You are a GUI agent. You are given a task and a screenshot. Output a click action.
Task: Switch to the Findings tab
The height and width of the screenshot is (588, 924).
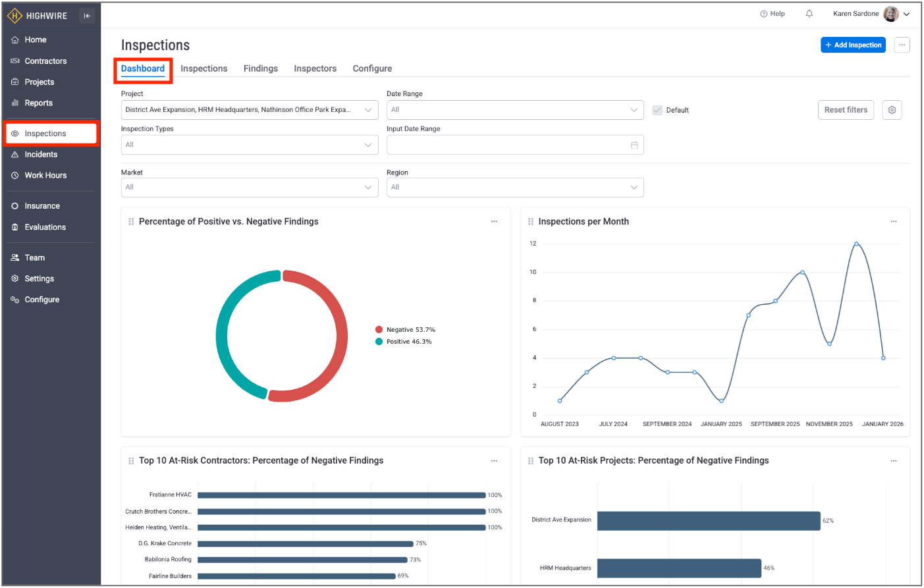click(x=260, y=68)
